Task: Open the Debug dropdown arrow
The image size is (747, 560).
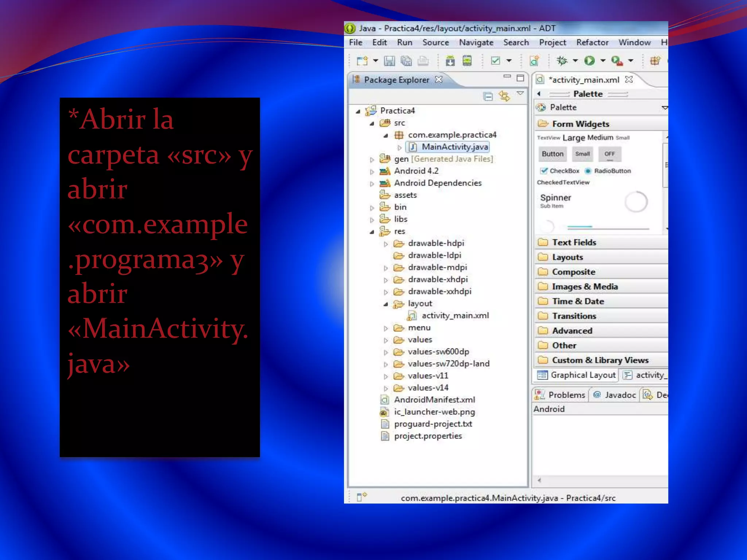Action: (x=575, y=61)
